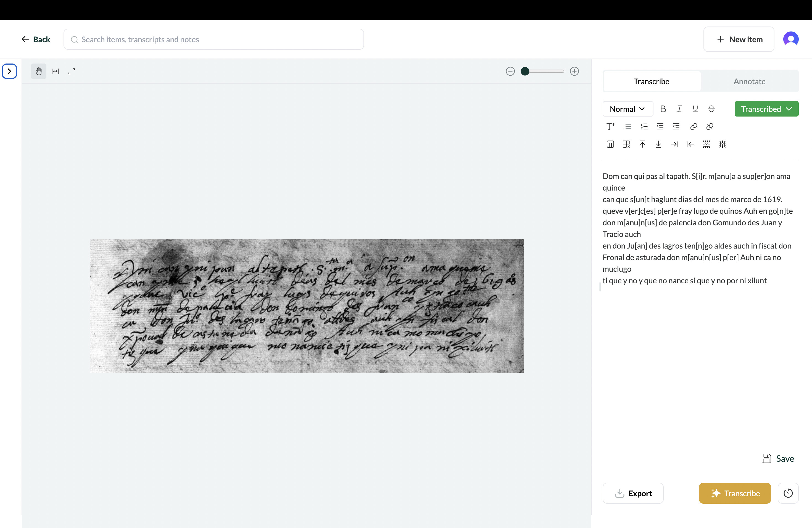This screenshot has width=812, height=528.
Task: Click the Export button
Action: click(633, 493)
